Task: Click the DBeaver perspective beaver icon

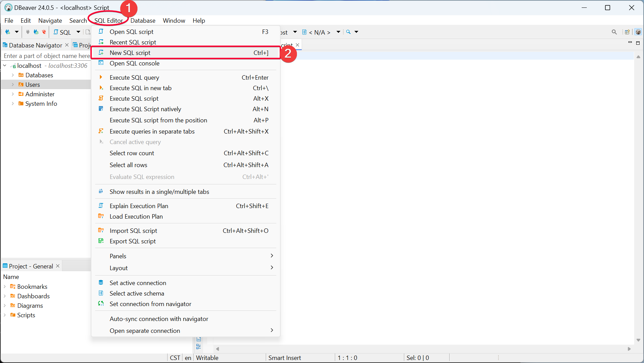Action: pyautogui.click(x=638, y=32)
